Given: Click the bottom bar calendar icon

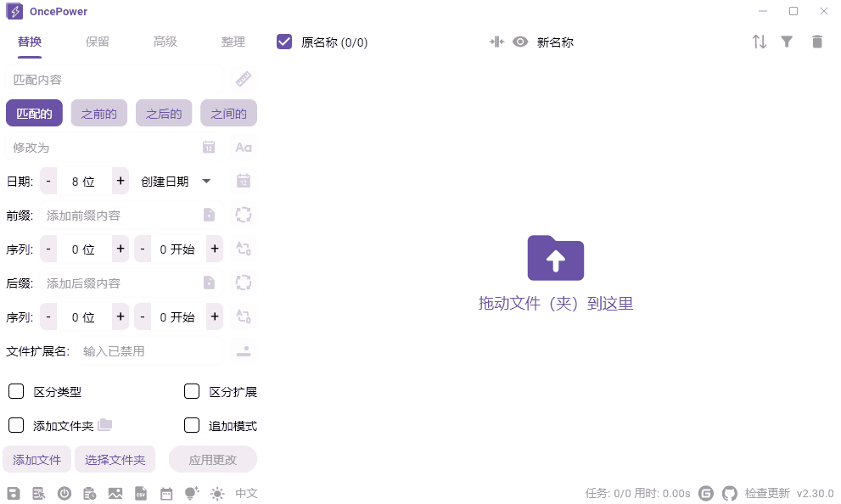Looking at the screenshot, I should (x=166, y=493).
